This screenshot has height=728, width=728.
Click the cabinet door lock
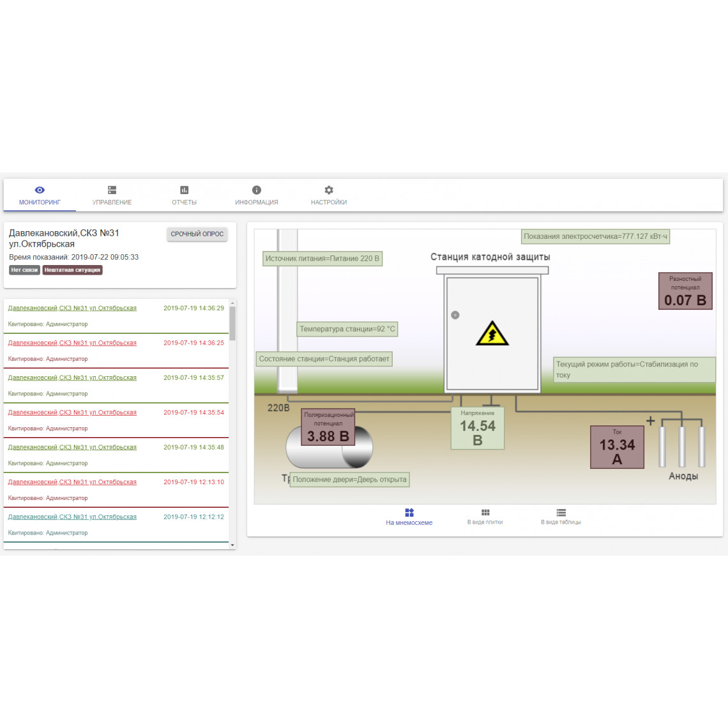(x=455, y=315)
